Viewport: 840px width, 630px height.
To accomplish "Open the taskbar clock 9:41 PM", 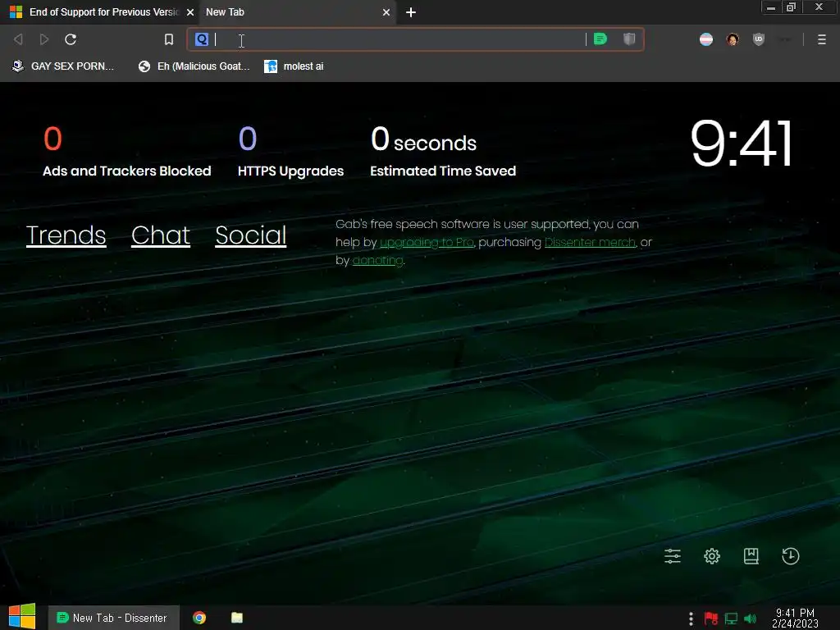I will (x=795, y=618).
